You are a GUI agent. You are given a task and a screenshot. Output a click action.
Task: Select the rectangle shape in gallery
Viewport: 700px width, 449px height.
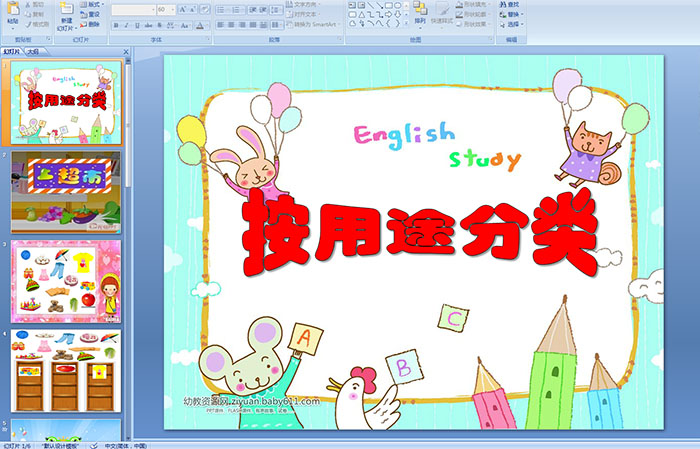[x=388, y=5]
